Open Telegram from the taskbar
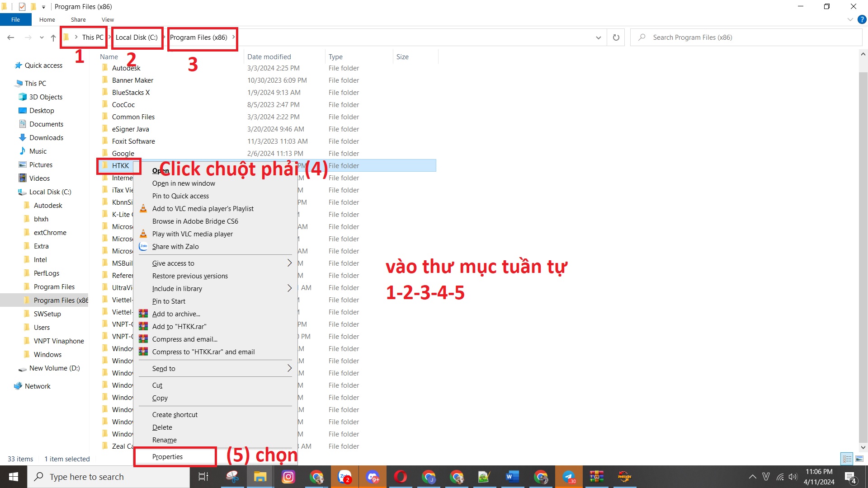This screenshot has width=868, height=488. [569, 477]
